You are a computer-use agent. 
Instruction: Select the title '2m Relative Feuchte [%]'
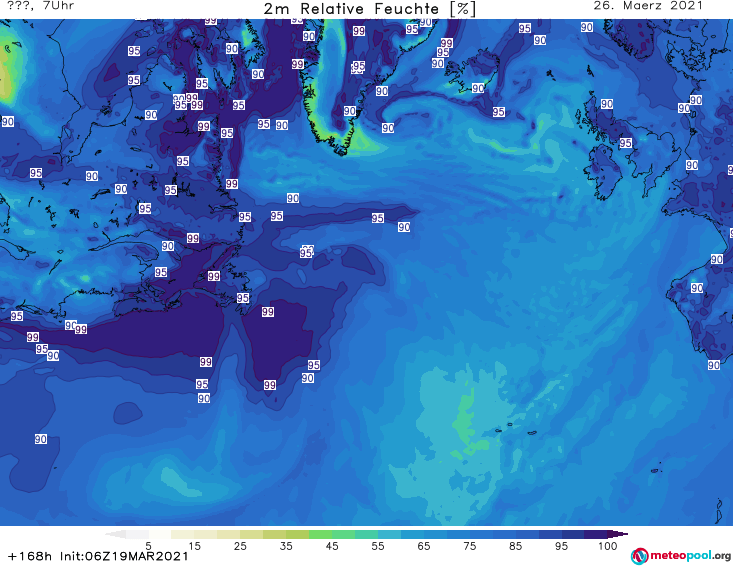click(x=369, y=8)
